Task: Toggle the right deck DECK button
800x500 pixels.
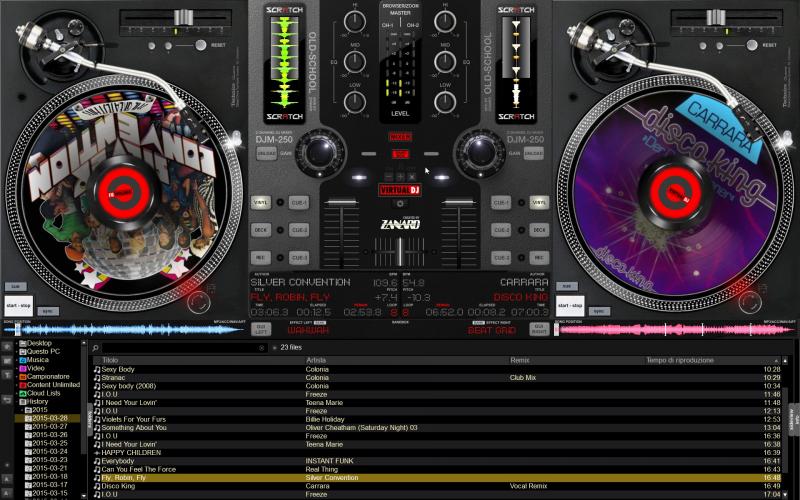Action: click(x=539, y=230)
